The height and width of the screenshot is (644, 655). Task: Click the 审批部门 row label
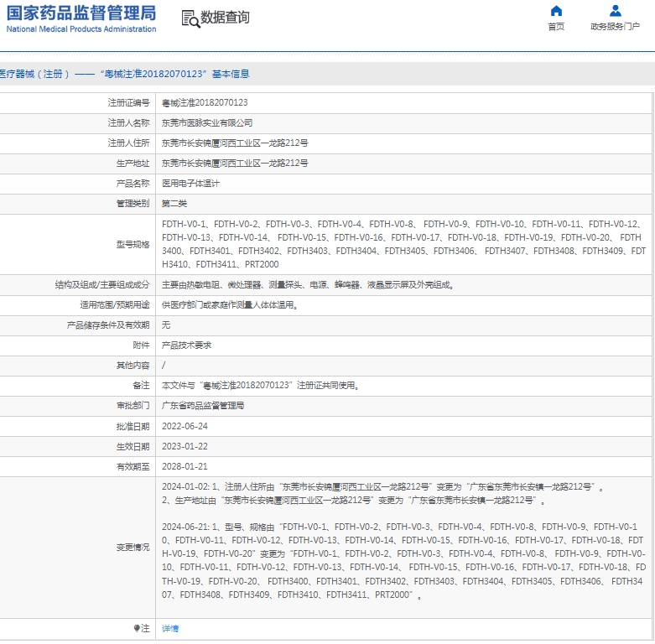tap(133, 406)
